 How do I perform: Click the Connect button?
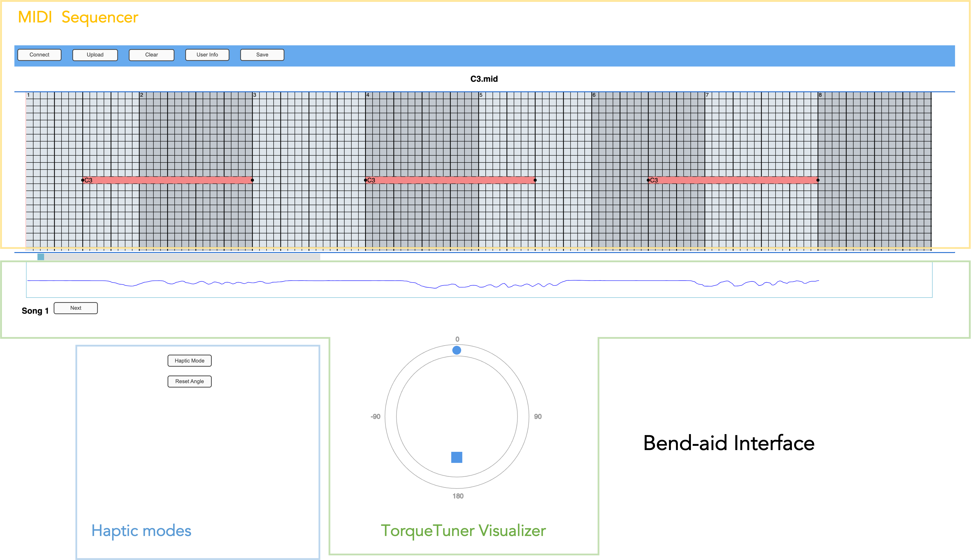[39, 55]
